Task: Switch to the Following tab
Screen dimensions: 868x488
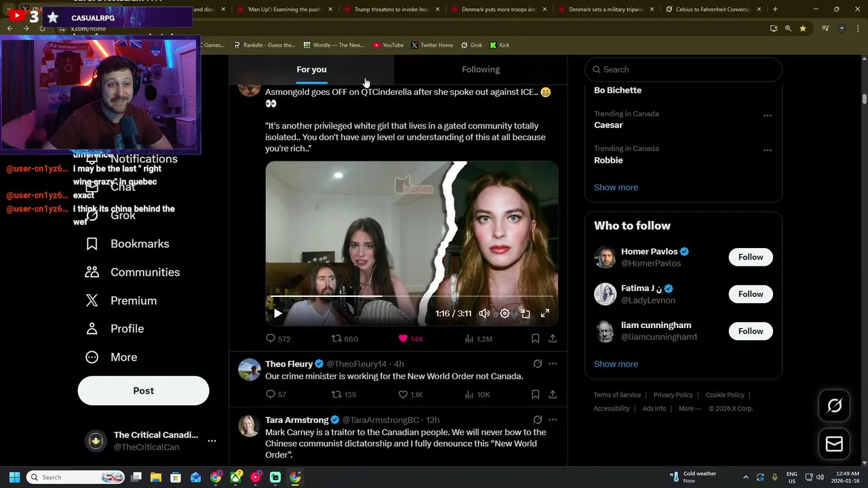Action: point(481,70)
